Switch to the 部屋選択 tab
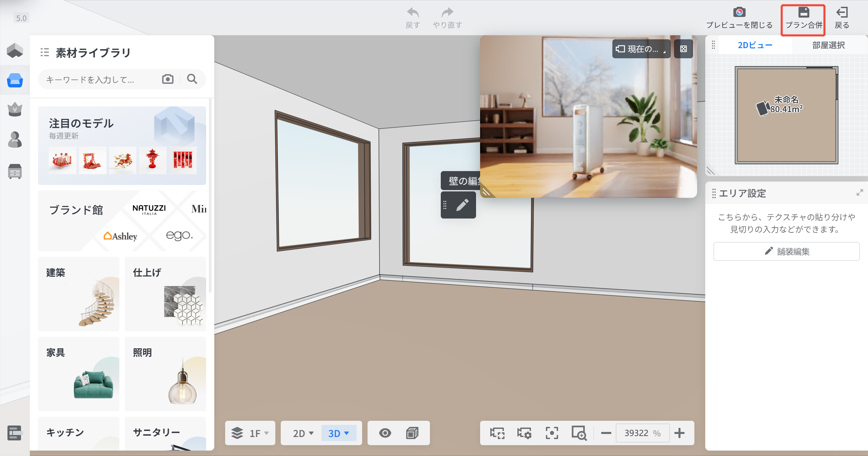This screenshot has width=868, height=456. click(x=828, y=45)
